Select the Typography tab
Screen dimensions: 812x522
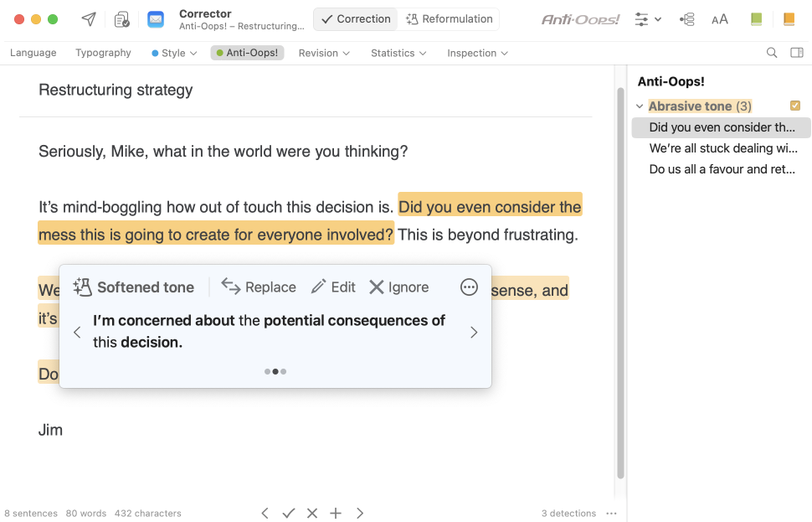tap(103, 53)
